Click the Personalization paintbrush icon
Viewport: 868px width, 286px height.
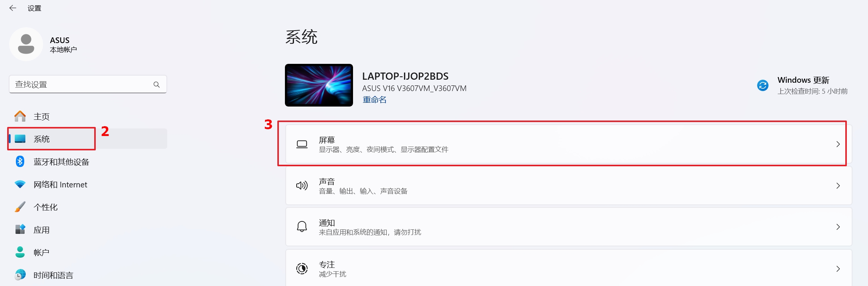click(x=20, y=207)
